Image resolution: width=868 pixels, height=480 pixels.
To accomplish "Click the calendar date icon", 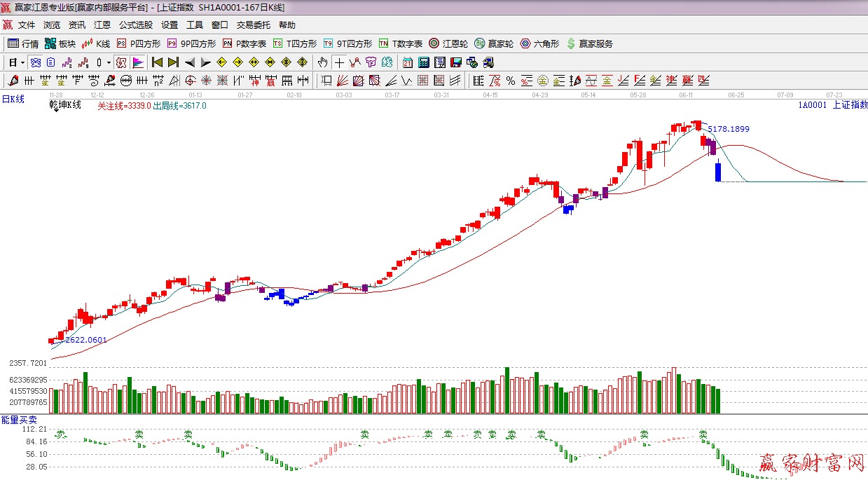I will tap(407, 62).
